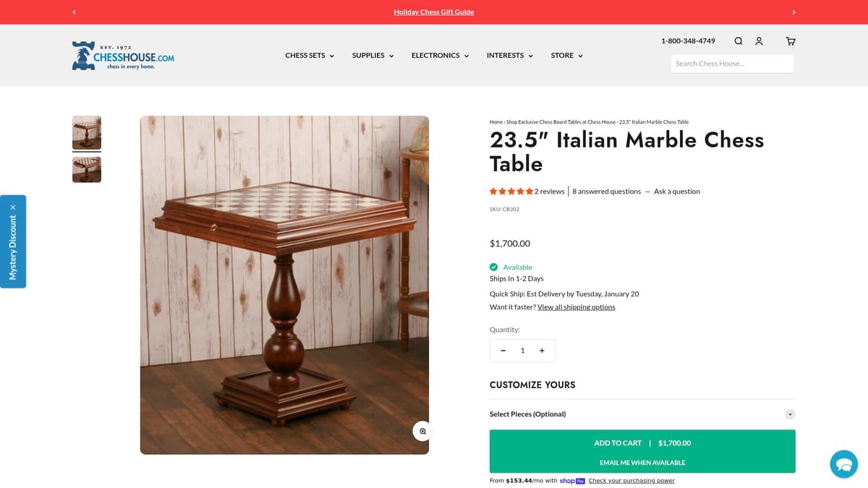Open the chat bubble widget
The image size is (868, 488).
pyautogui.click(x=843, y=463)
